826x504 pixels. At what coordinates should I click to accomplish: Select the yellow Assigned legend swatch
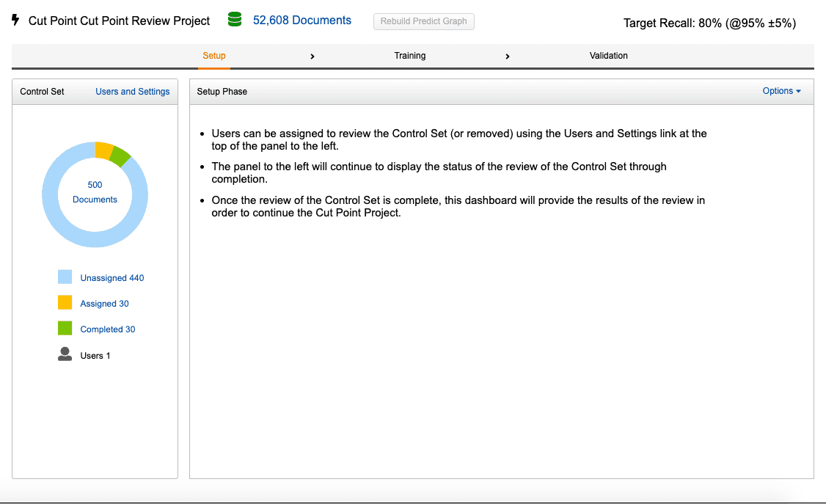click(65, 302)
